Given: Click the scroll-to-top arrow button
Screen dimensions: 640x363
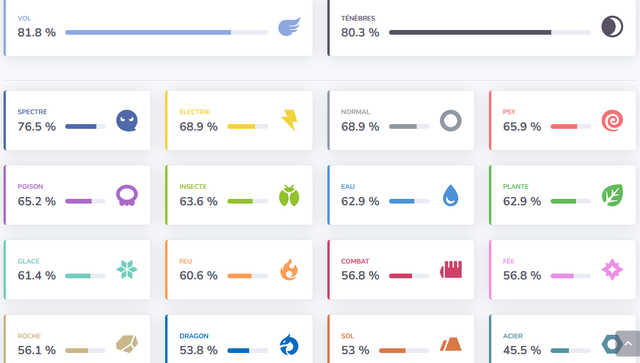Looking at the screenshot, I should click(628, 344).
